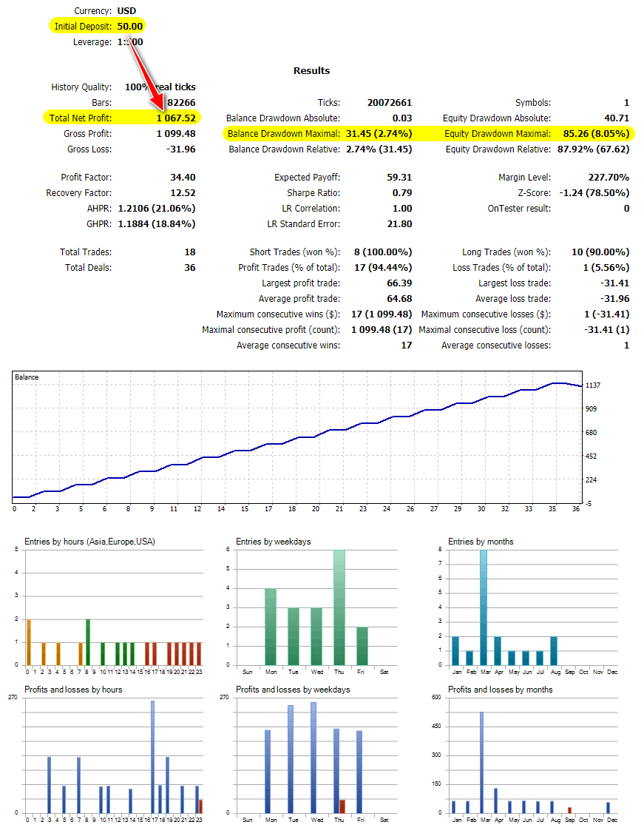Select the Profits and losses by hours title
644x839 pixels.
point(73,690)
